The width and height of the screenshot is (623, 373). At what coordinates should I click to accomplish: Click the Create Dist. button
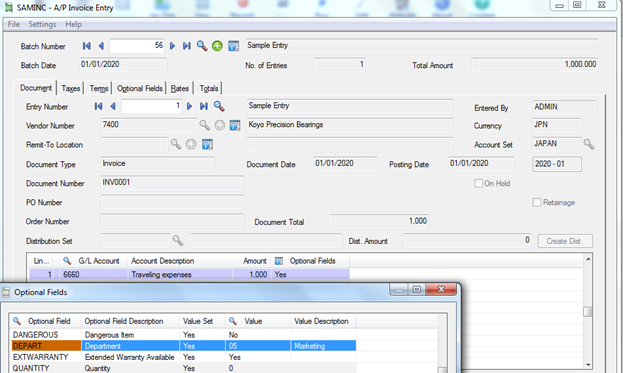coord(565,241)
